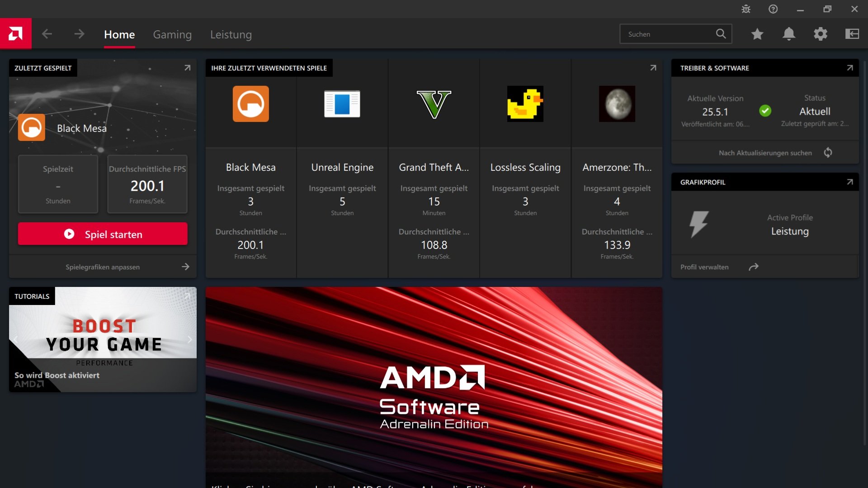Open the help question mark icon
Viewport: 868px width, 488px height.
773,9
